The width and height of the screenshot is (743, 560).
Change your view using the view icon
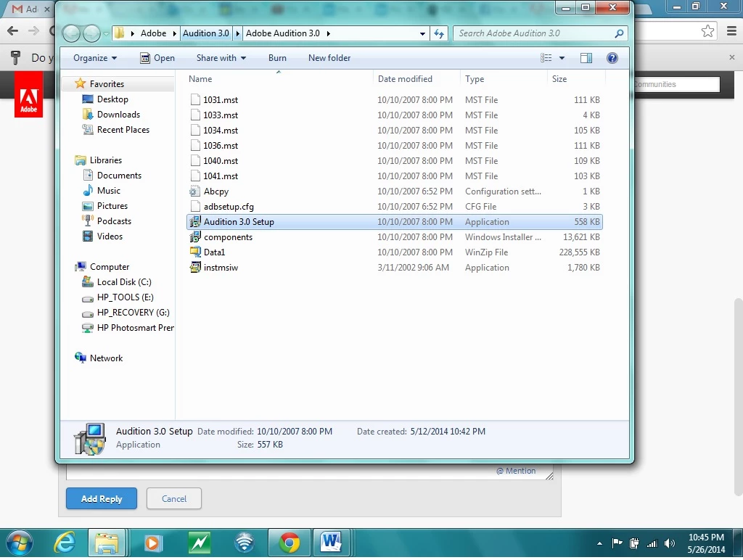point(546,58)
